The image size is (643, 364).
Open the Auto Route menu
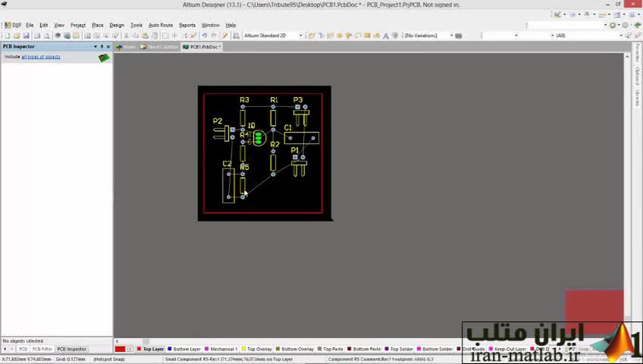[161, 25]
